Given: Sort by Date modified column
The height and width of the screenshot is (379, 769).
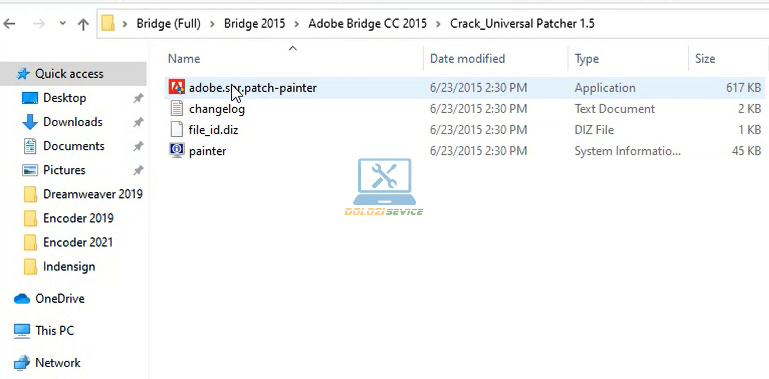Looking at the screenshot, I should (x=467, y=59).
